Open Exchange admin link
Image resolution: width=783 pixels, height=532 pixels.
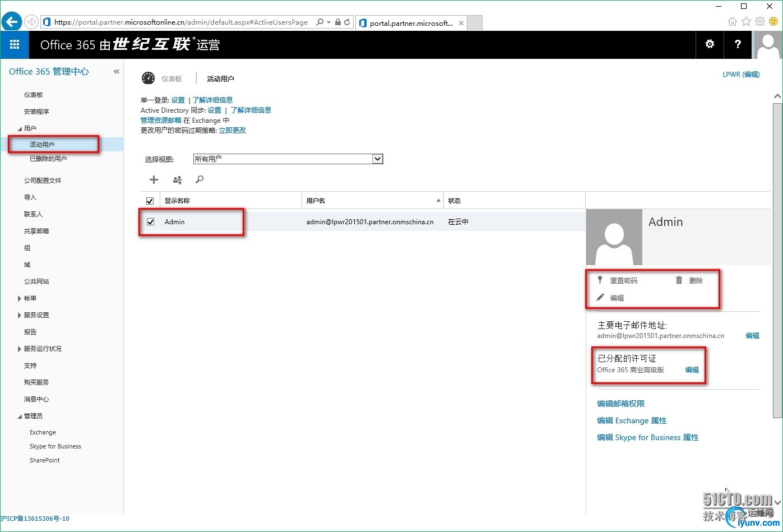(x=43, y=432)
